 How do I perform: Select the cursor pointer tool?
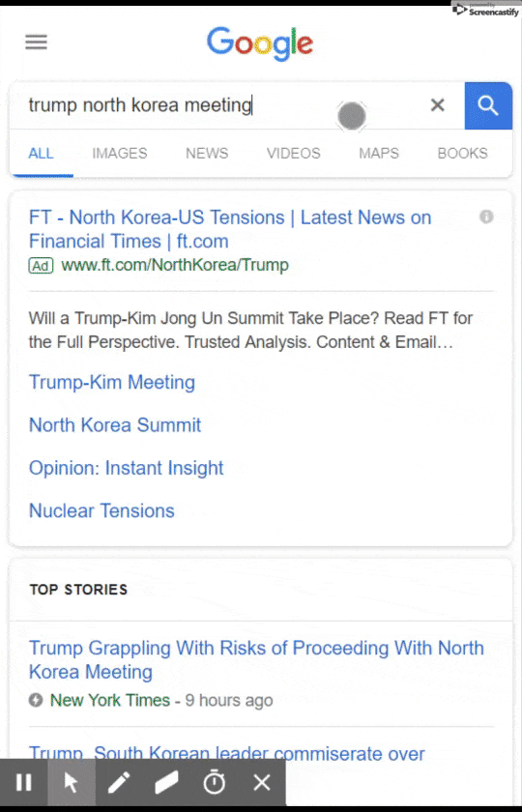point(72,782)
